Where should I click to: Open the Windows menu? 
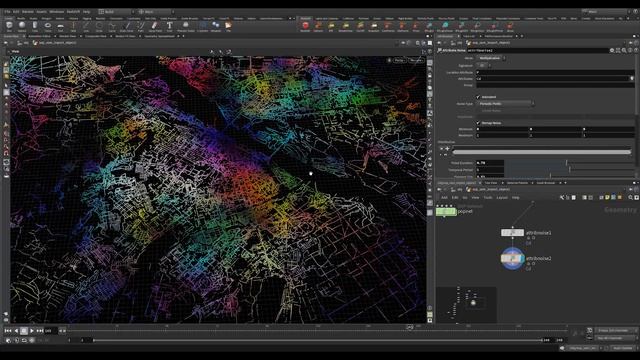coord(56,12)
